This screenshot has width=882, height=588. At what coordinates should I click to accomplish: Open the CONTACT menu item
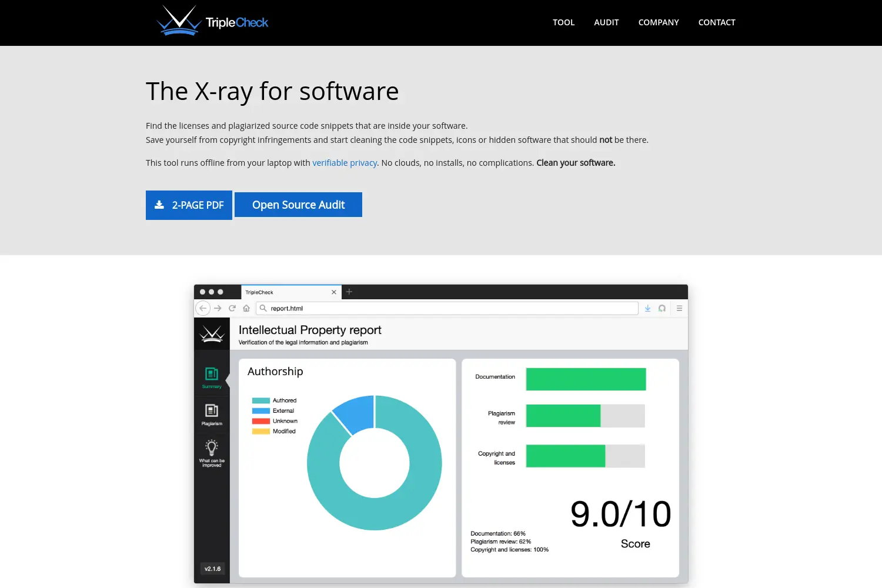(717, 22)
